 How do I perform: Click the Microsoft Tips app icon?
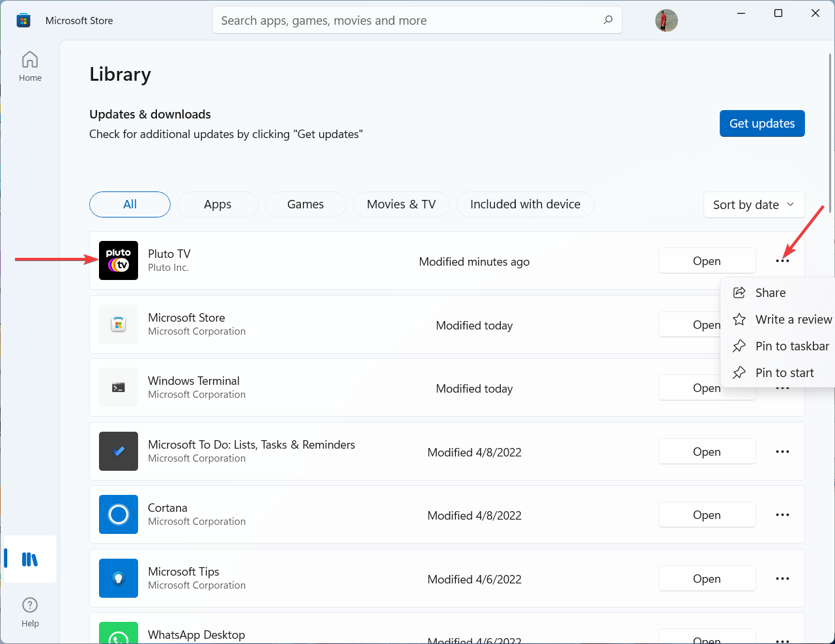pos(119,578)
